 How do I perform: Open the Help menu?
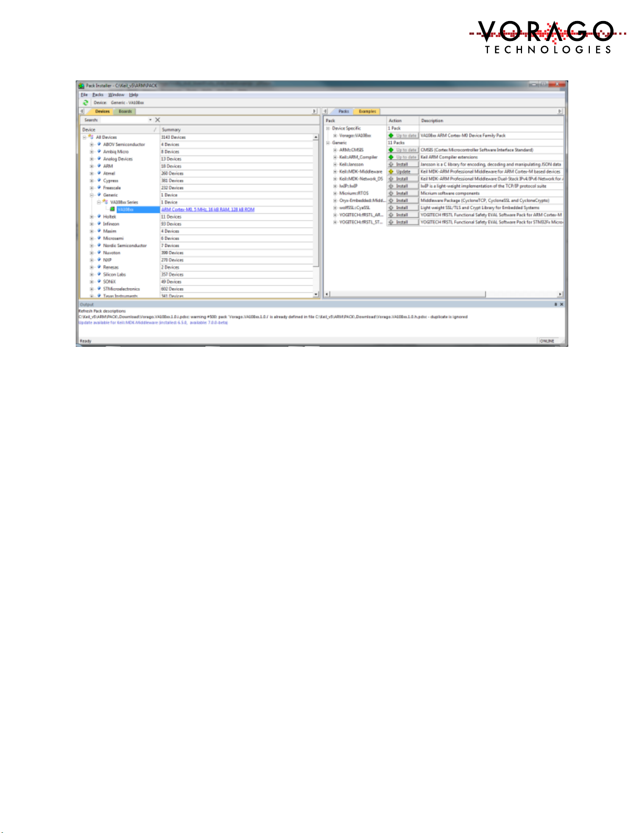coord(134,95)
